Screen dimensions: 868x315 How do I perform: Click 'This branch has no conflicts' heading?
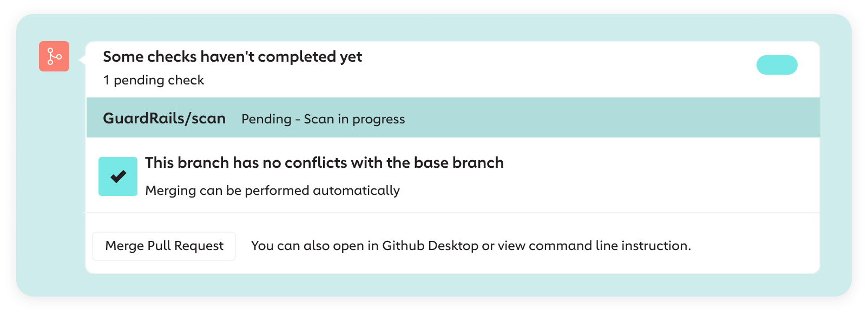click(x=324, y=163)
